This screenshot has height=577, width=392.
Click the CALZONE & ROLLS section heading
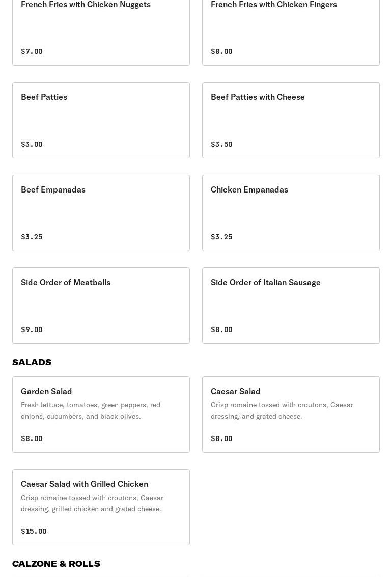tap(56, 564)
